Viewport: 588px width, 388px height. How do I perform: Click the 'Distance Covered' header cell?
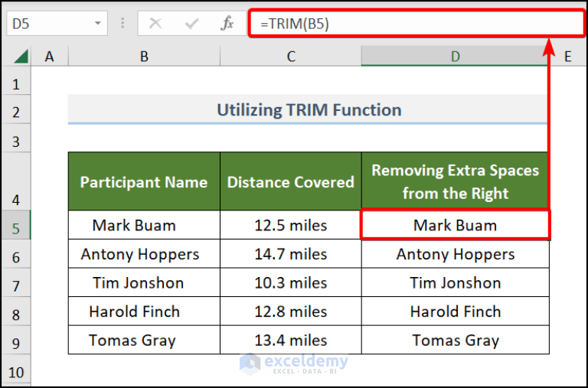pyautogui.click(x=291, y=181)
